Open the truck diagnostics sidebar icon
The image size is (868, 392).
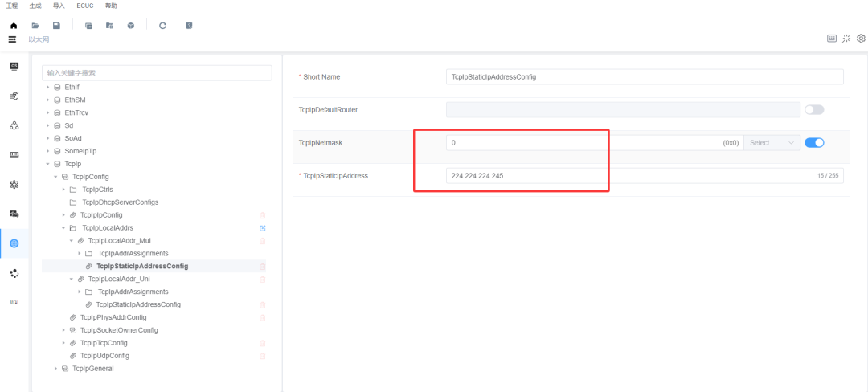[x=14, y=214]
